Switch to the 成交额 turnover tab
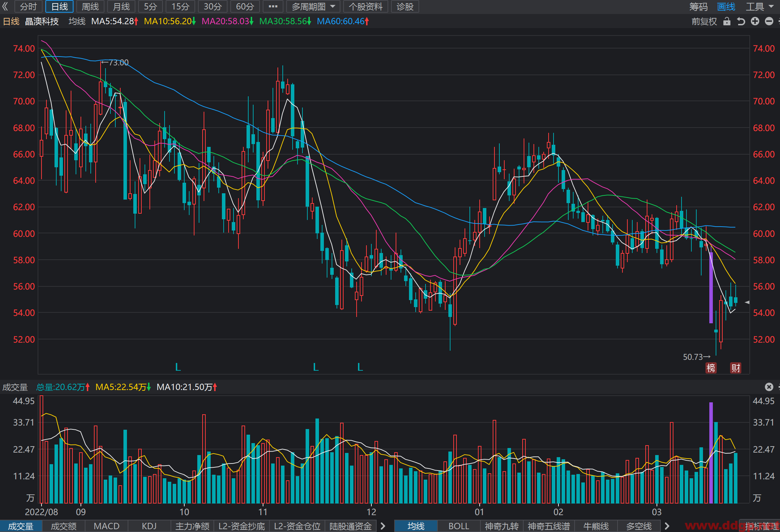The width and height of the screenshot is (780, 532). coord(64,526)
